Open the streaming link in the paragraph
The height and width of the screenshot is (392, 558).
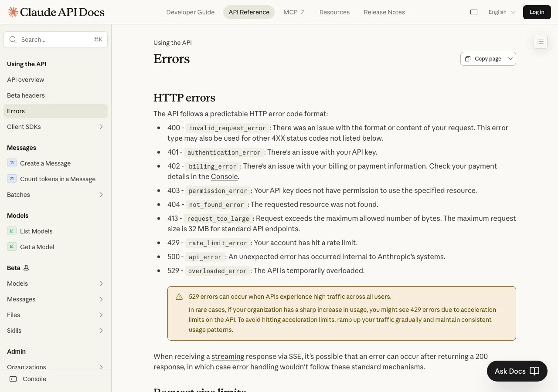[x=228, y=356]
